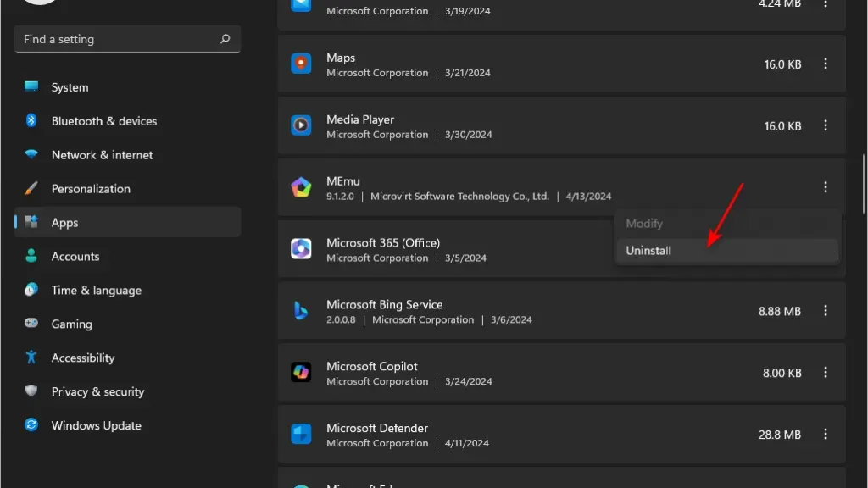Click the Accessibility figure icon
This screenshot has width=868, height=488.
point(31,357)
